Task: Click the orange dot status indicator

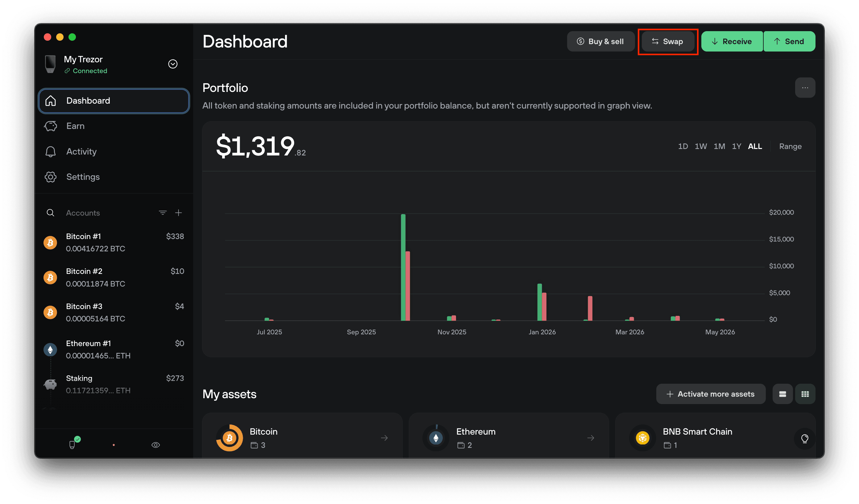Action: pyautogui.click(x=114, y=445)
